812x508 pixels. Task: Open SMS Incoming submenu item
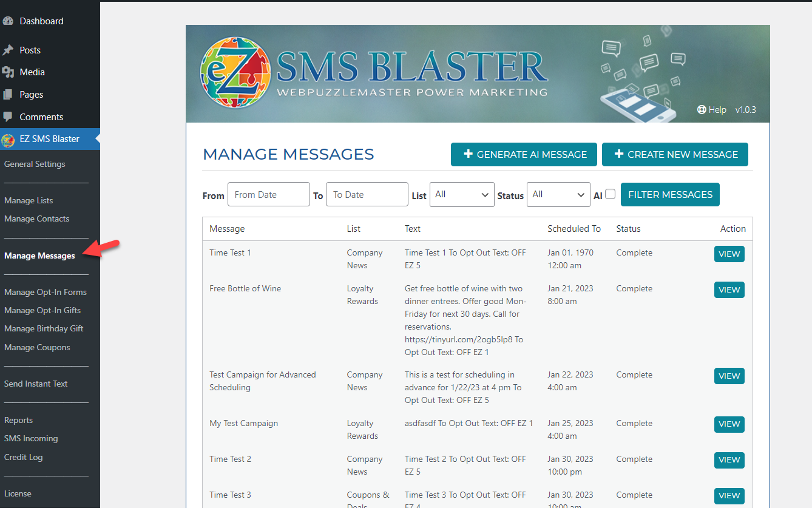(x=31, y=438)
